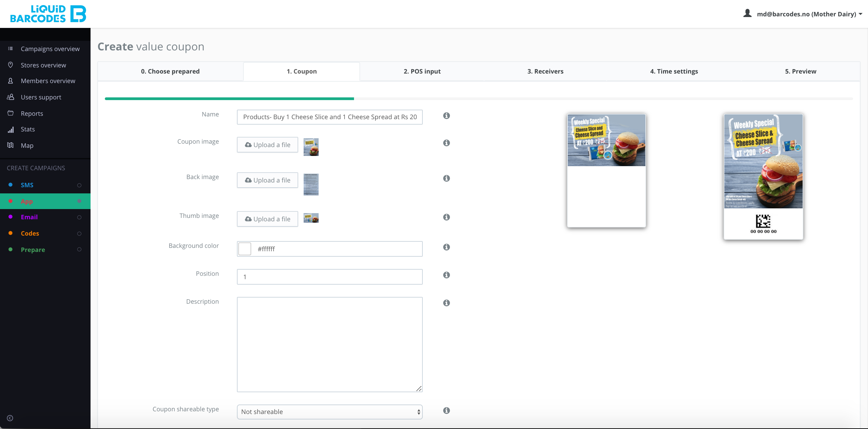
Task: Toggle the SMS campaign section
Action: point(80,185)
